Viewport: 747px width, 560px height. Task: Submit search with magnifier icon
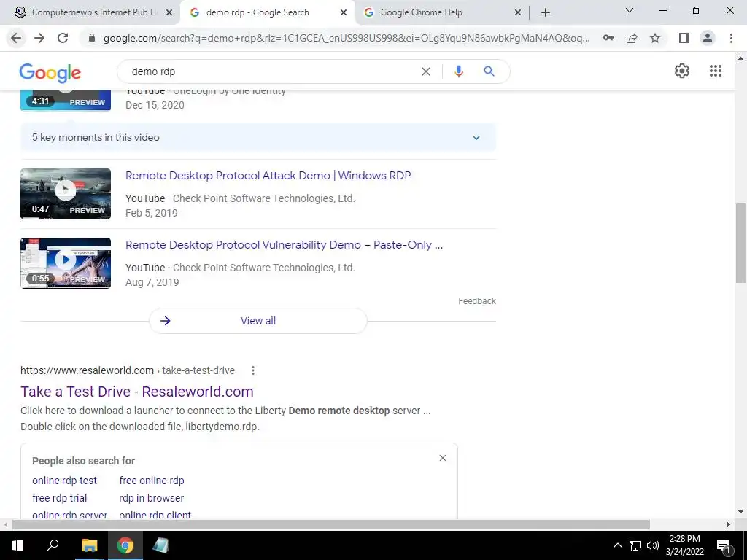coord(489,71)
